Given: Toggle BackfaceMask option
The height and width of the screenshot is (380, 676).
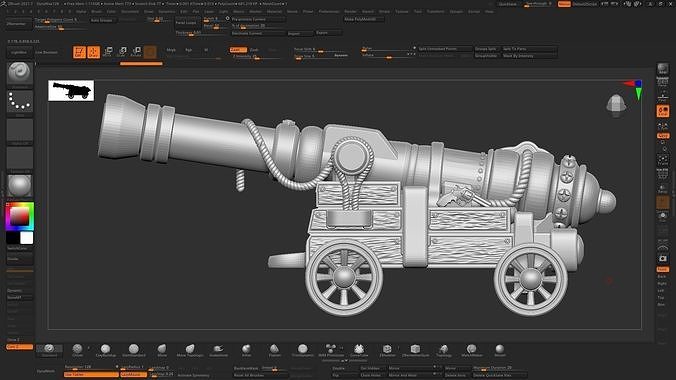Looking at the screenshot, I should click(247, 368).
